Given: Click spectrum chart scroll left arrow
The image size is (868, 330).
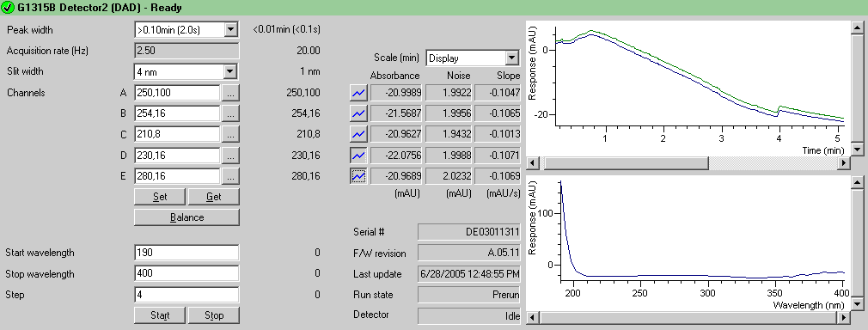Looking at the screenshot, I should [x=532, y=318].
